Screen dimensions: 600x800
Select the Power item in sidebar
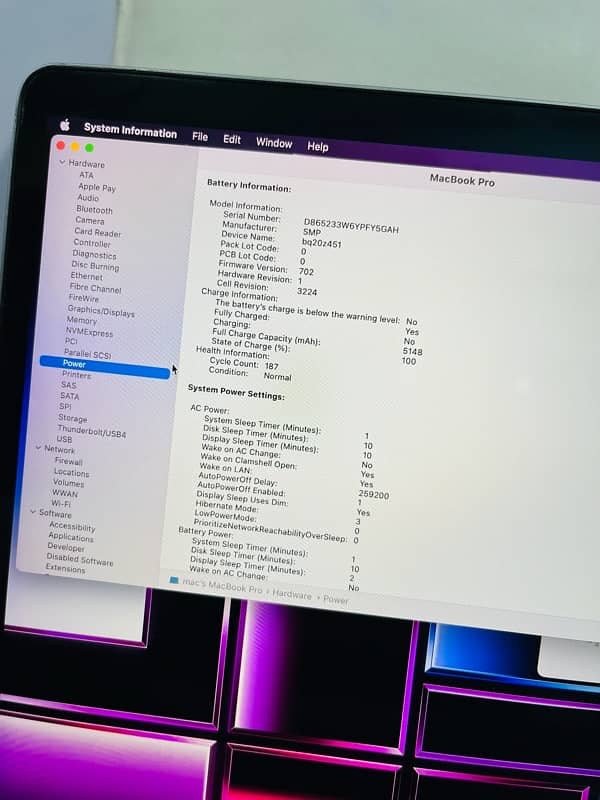coord(75,364)
